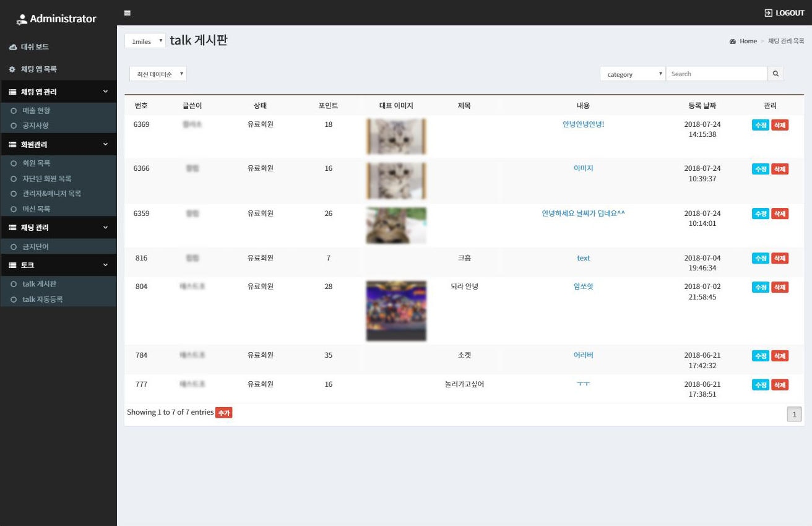Go to 공지사항 page

click(35, 125)
